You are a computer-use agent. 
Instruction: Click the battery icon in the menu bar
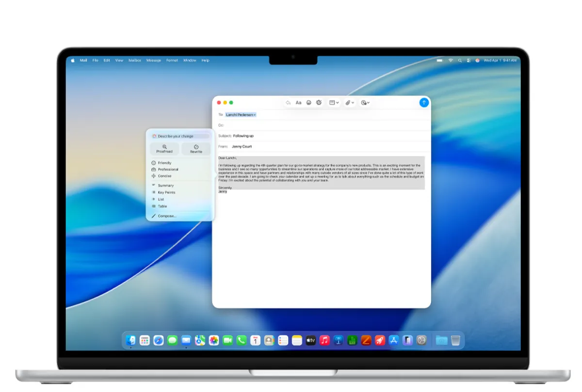440,61
